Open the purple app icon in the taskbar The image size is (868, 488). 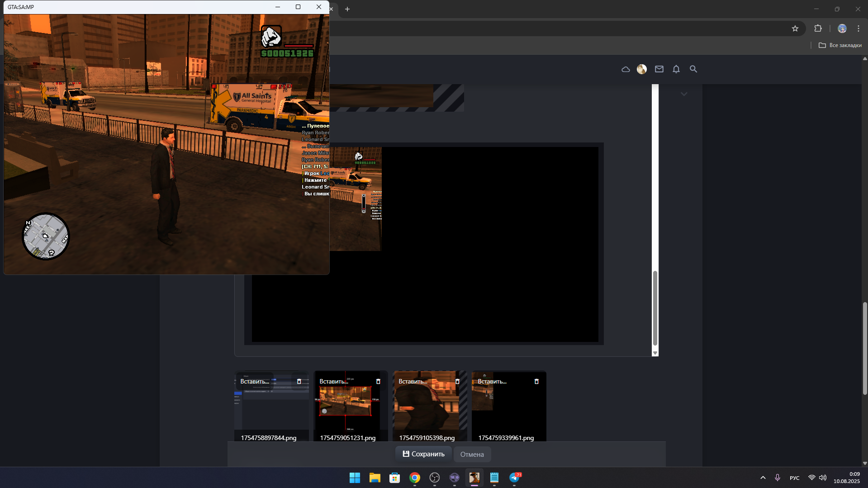(454, 478)
